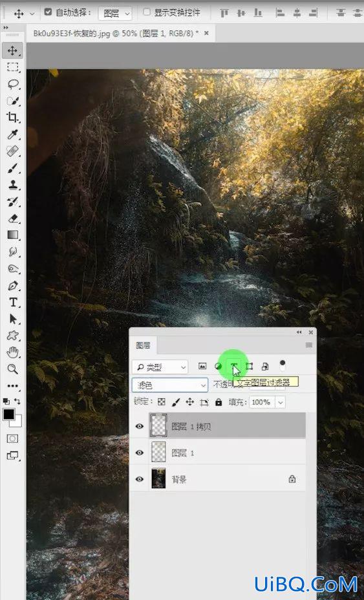This screenshot has height=600, width=364.
Task: Select the Crop tool
Action: [13, 118]
